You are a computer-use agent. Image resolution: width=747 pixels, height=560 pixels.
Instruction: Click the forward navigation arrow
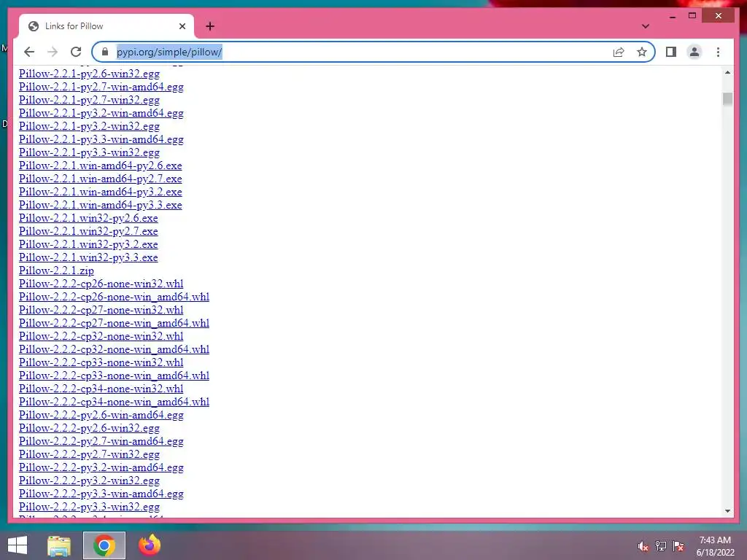pyautogui.click(x=53, y=52)
